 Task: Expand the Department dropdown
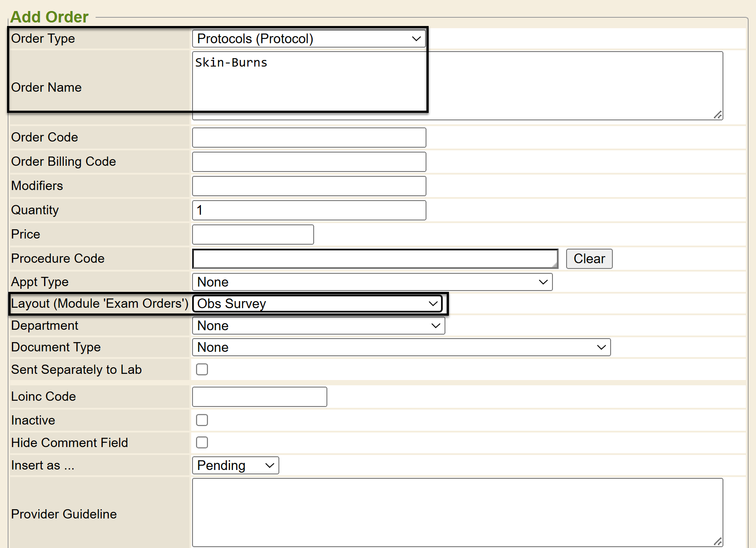point(318,326)
